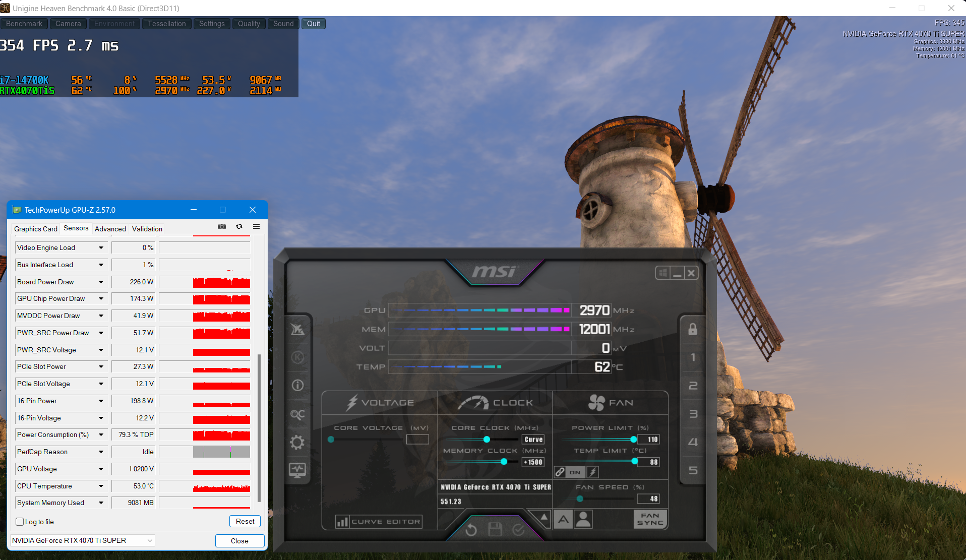Toggle the Fan Sync button

tap(650, 519)
